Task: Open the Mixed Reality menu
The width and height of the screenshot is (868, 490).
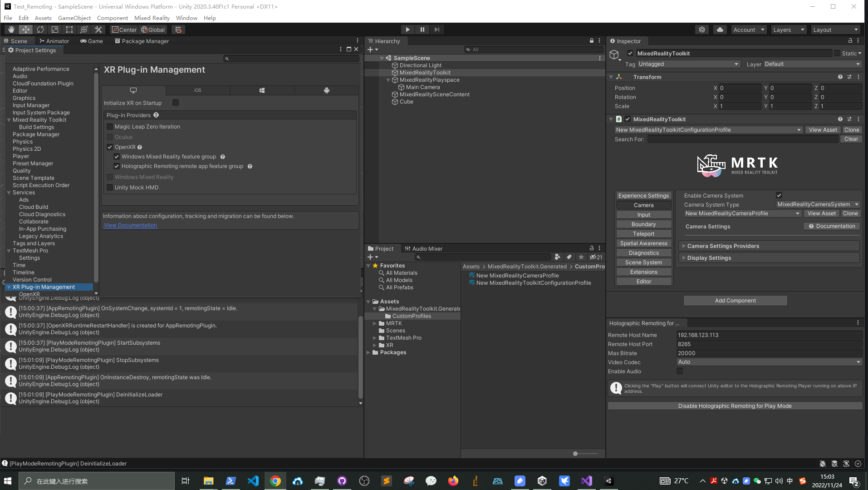Action: pyautogui.click(x=152, y=18)
